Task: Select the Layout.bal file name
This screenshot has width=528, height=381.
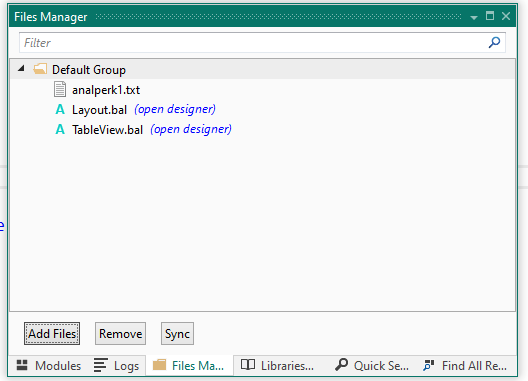Action: [99, 110]
